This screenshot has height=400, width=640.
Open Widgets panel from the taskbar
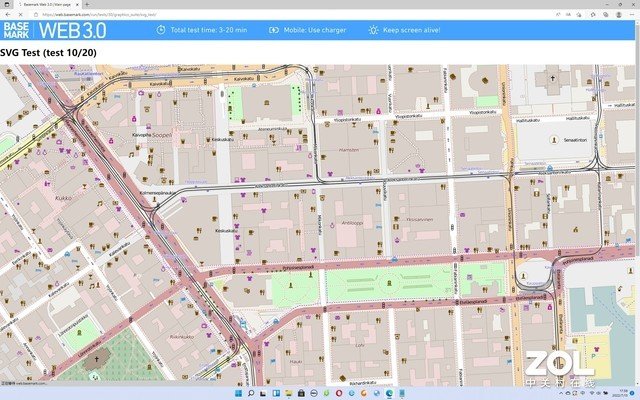276,393
